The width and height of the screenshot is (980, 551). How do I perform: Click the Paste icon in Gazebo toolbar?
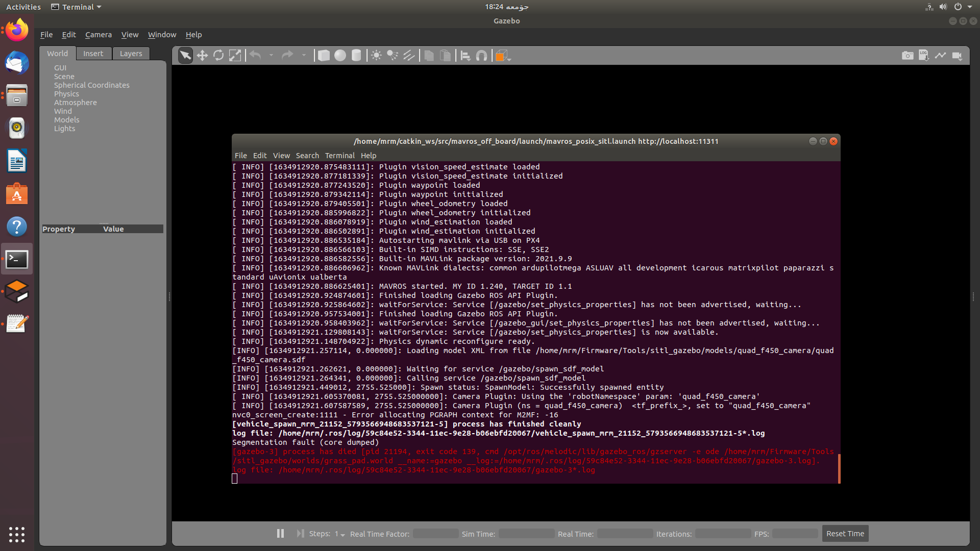[446, 56]
